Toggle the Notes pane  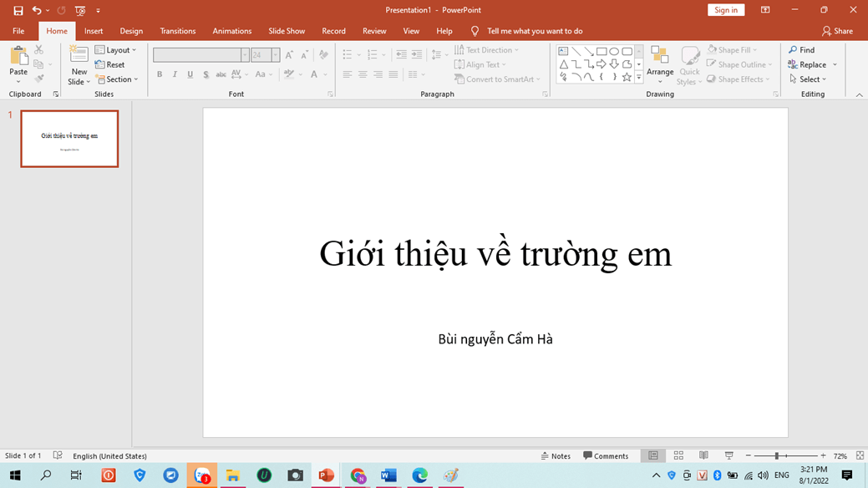[x=556, y=456]
